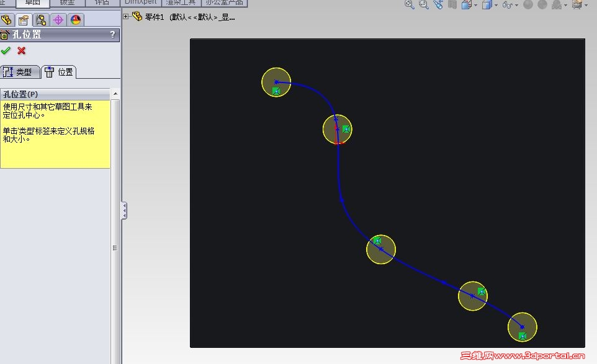Open the DimXpertManager crosshair tab
This screenshot has height=364, width=597.
point(58,20)
